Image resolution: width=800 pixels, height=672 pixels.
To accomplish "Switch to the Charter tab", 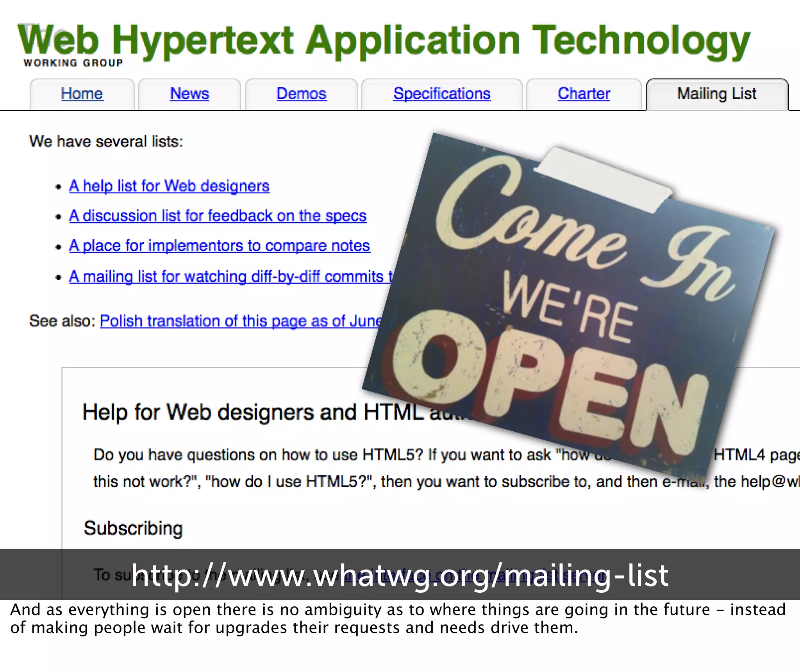I will [x=584, y=94].
